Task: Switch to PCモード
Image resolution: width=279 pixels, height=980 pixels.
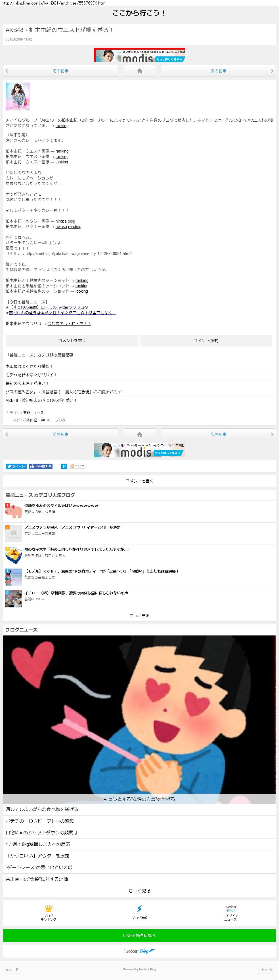Action: (11, 970)
